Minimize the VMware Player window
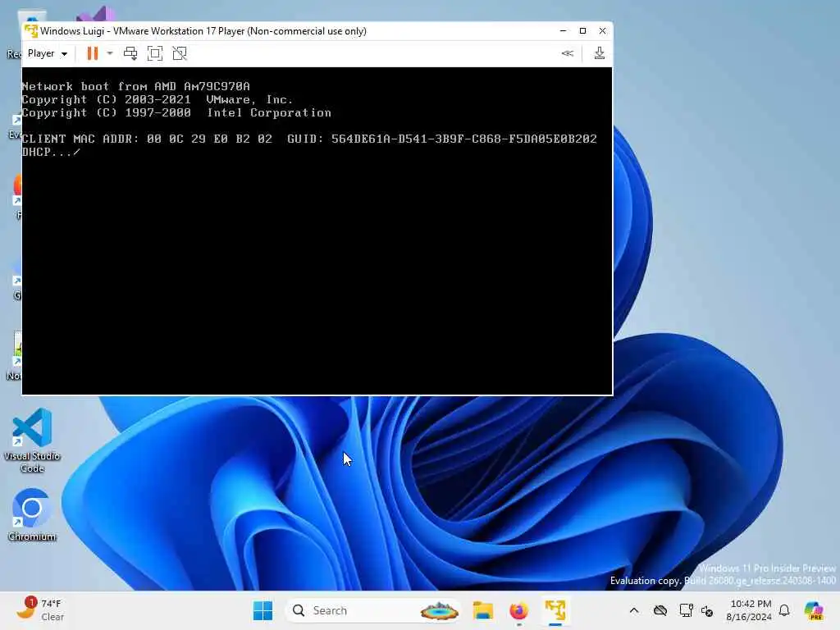 click(x=563, y=31)
